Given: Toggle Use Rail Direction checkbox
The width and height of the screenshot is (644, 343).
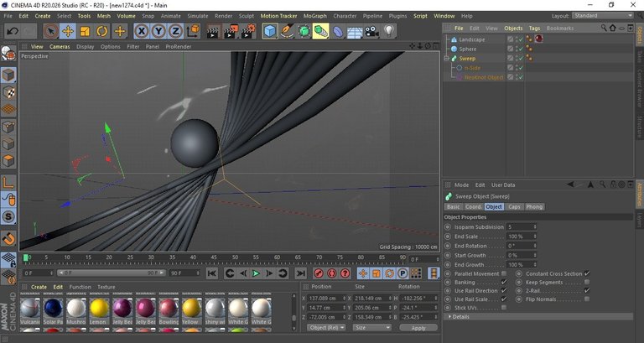Looking at the screenshot, I should tap(504, 291).
